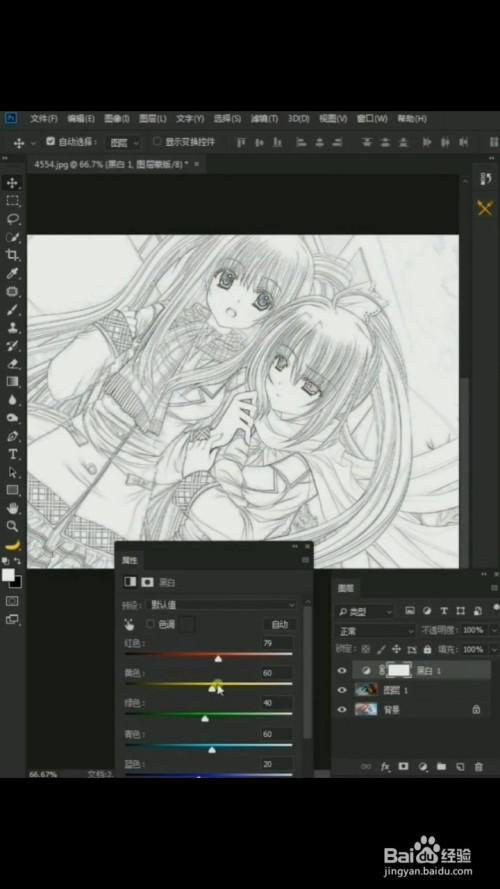Viewport: 500px width, 889px height.
Task: Open the 窗口(W) menu
Action: click(x=372, y=118)
